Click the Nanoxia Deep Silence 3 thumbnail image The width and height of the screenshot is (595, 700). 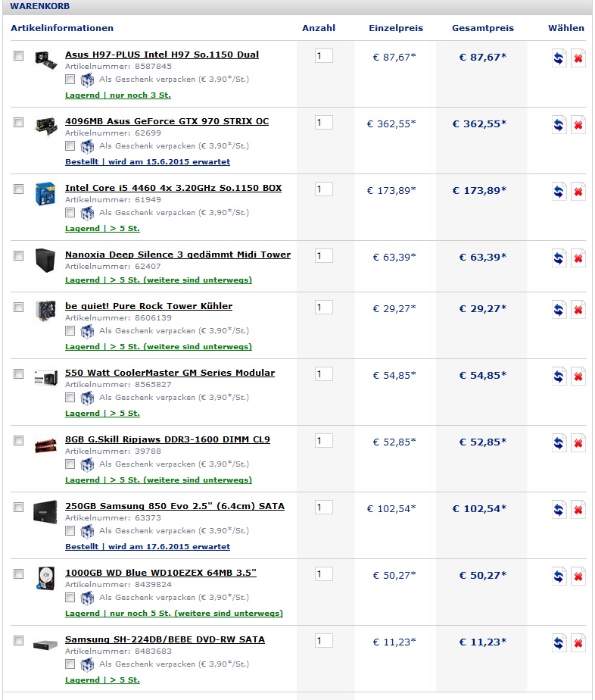[x=45, y=259]
